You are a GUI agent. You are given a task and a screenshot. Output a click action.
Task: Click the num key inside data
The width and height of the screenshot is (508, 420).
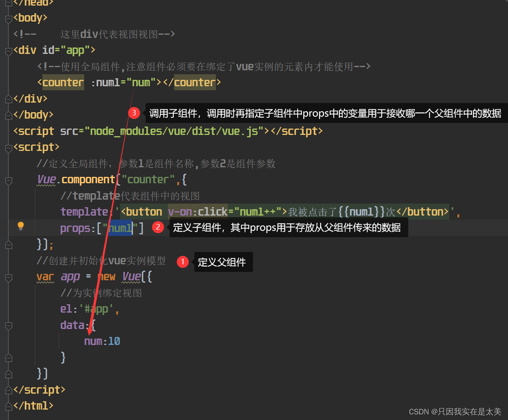pos(93,341)
